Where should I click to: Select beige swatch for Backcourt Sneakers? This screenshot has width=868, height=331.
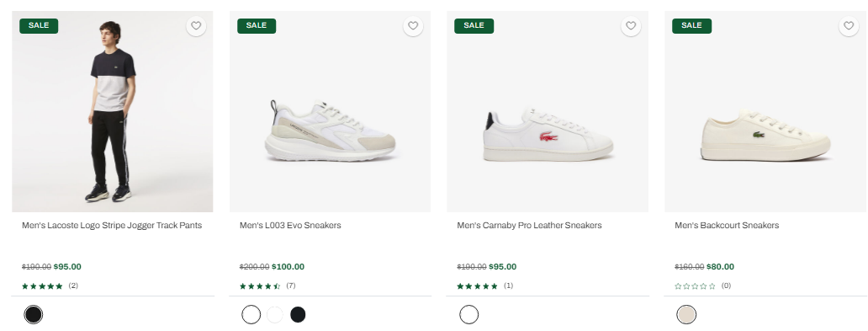(x=686, y=314)
